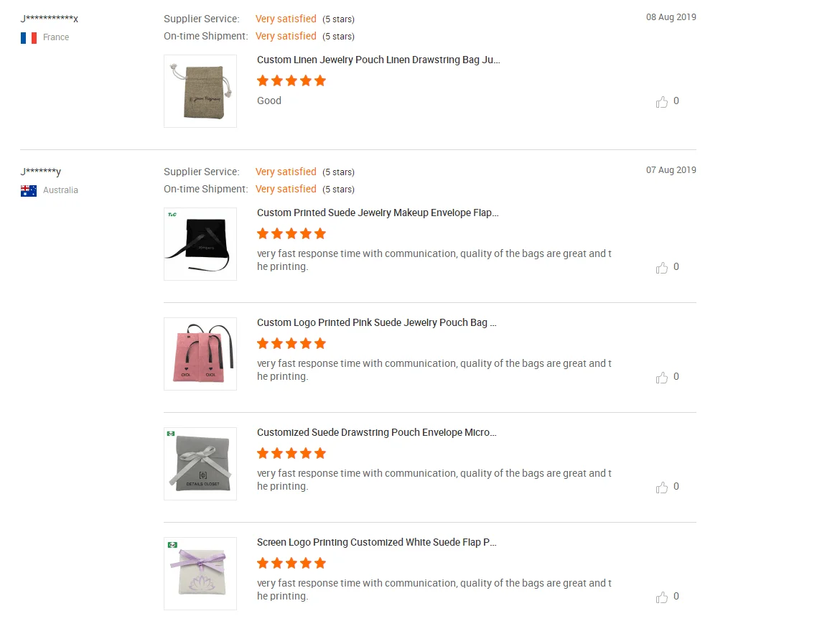
Task: Click the France flag icon
Action: [x=29, y=37]
